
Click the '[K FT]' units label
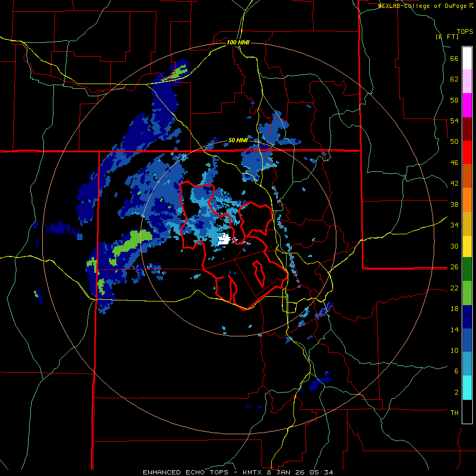point(447,36)
